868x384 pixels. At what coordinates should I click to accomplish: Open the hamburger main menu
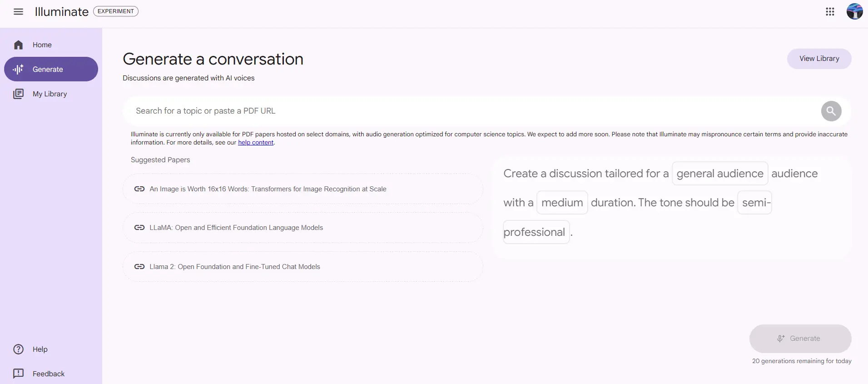18,12
